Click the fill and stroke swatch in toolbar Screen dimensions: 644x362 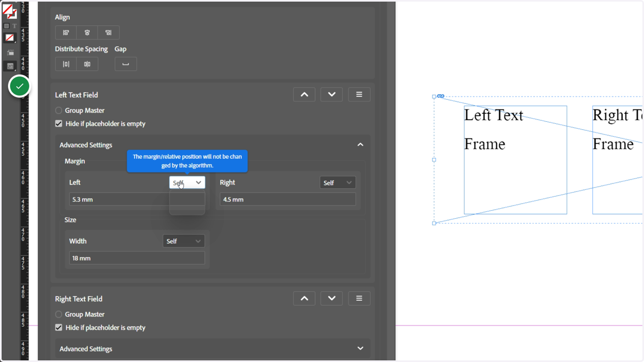(x=10, y=10)
